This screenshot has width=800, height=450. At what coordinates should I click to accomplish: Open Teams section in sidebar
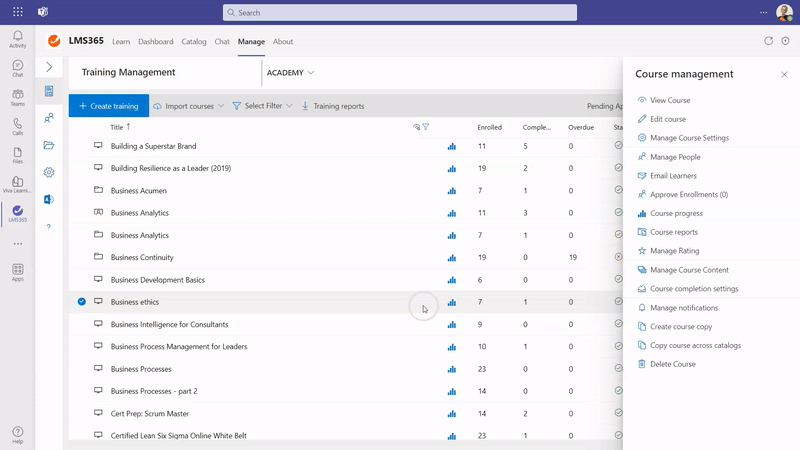[18, 97]
